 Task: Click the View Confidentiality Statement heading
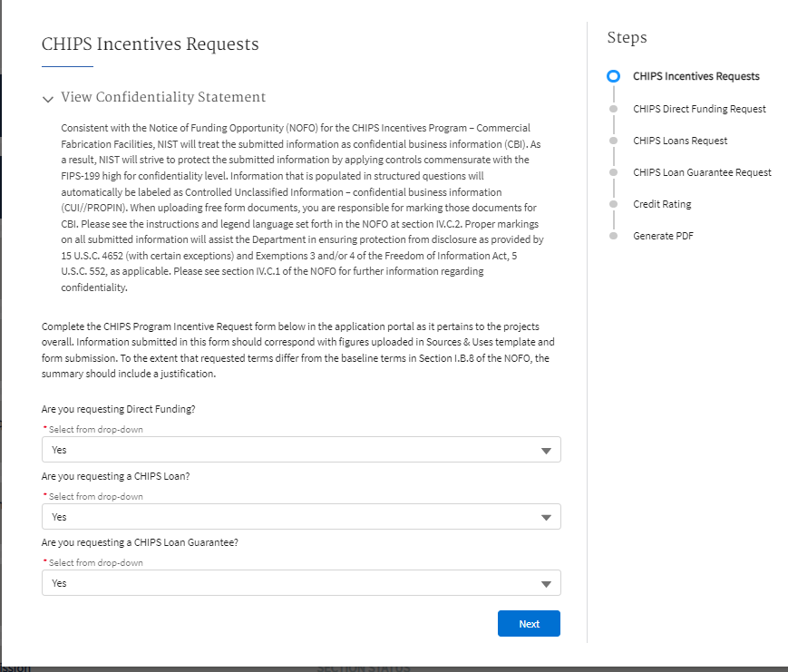pyautogui.click(x=163, y=97)
